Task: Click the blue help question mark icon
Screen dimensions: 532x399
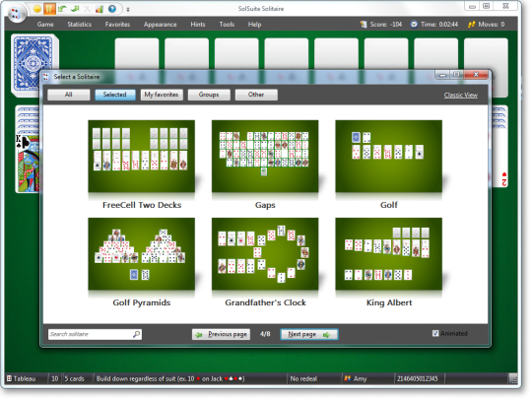Action: pos(112,9)
